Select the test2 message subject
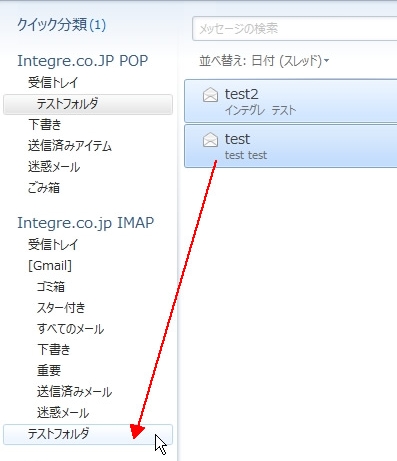The width and height of the screenshot is (397, 461). click(241, 94)
